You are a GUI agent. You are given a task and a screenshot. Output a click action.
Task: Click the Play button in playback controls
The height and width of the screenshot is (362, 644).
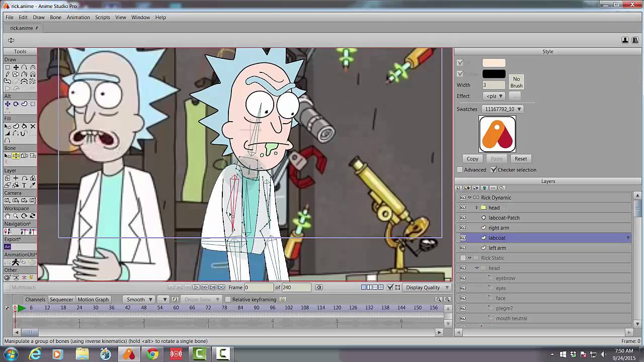(x=196, y=287)
